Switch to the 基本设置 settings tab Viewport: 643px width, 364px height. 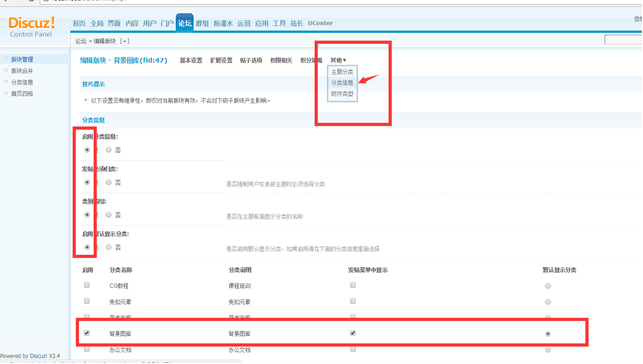(191, 60)
